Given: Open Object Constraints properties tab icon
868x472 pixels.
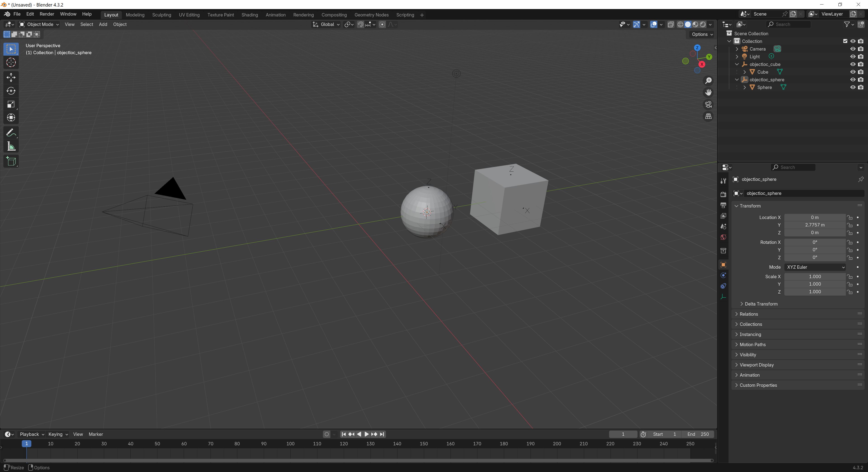Looking at the screenshot, I should click(723, 286).
